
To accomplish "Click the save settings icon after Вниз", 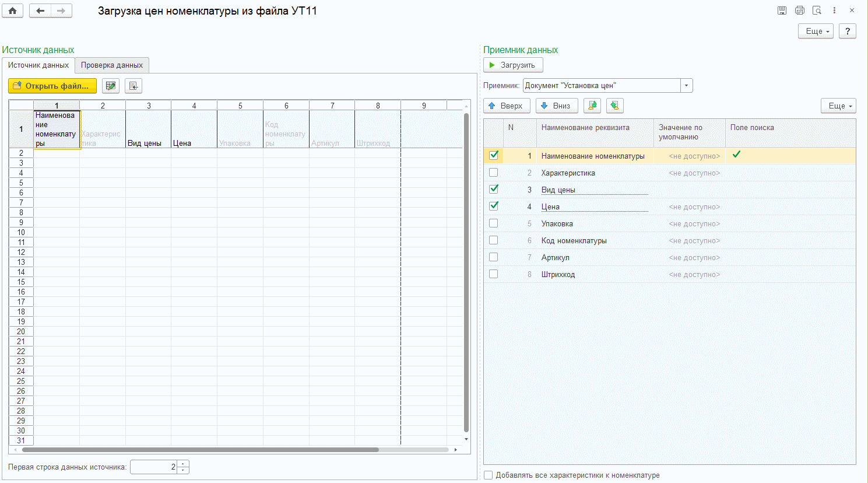I will tap(592, 106).
